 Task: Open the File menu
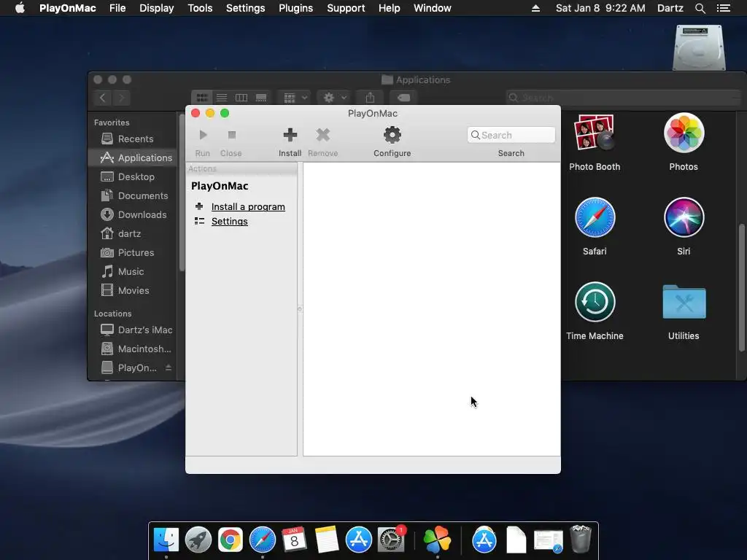[117, 8]
